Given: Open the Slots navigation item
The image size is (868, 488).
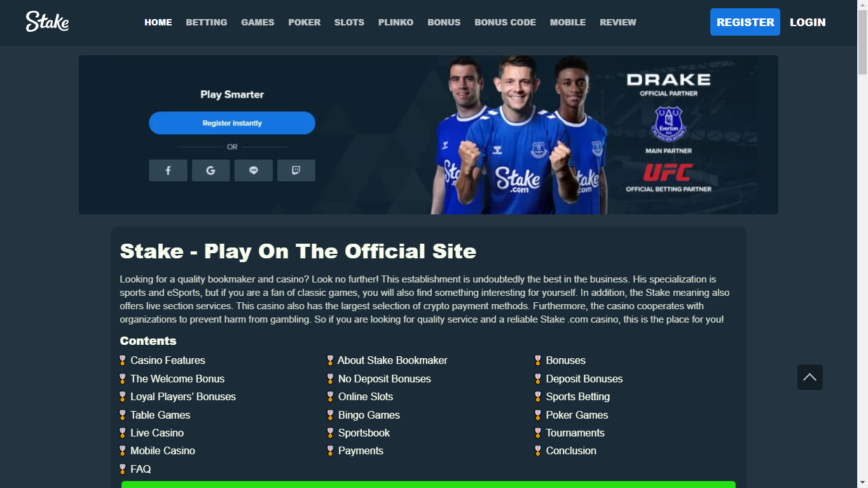Looking at the screenshot, I should (x=349, y=22).
